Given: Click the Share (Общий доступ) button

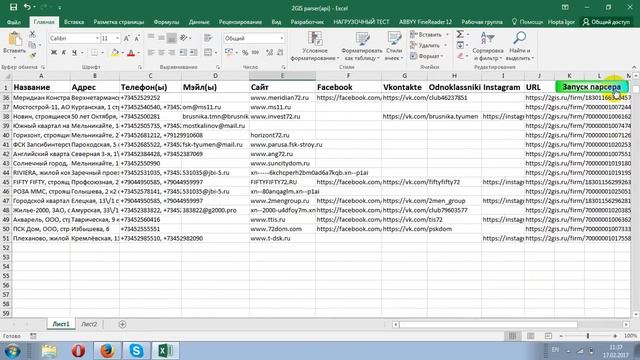Looking at the screenshot, I should pyautogui.click(x=607, y=22).
